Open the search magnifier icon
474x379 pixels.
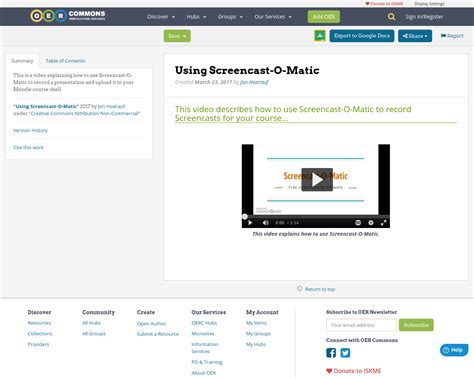click(x=391, y=17)
